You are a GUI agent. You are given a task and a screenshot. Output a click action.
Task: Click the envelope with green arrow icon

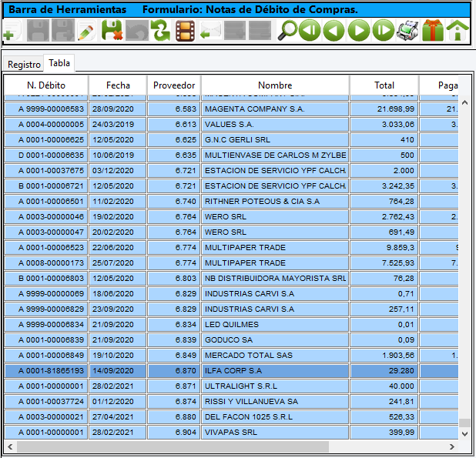tap(210, 31)
